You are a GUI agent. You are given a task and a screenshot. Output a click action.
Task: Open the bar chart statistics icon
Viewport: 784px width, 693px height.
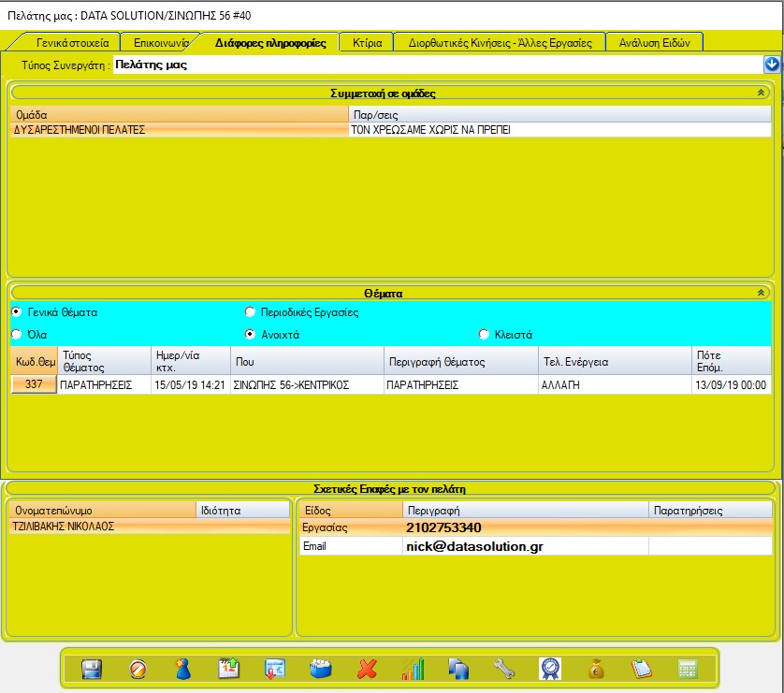pos(413,670)
